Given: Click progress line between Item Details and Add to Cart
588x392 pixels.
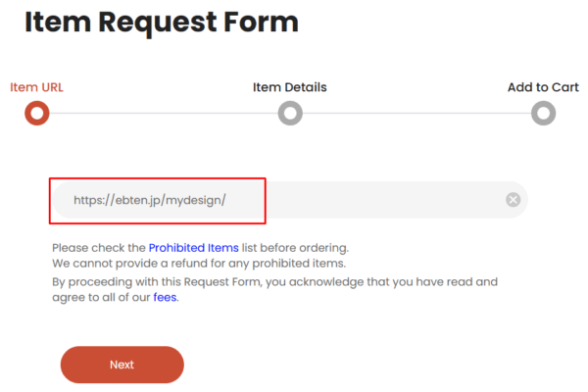Looking at the screenshot, I should tap(416, 113).
